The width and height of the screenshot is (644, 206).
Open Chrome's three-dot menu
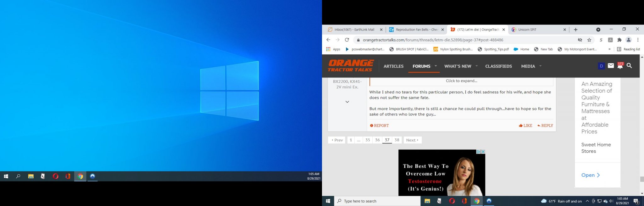(638, 40)
